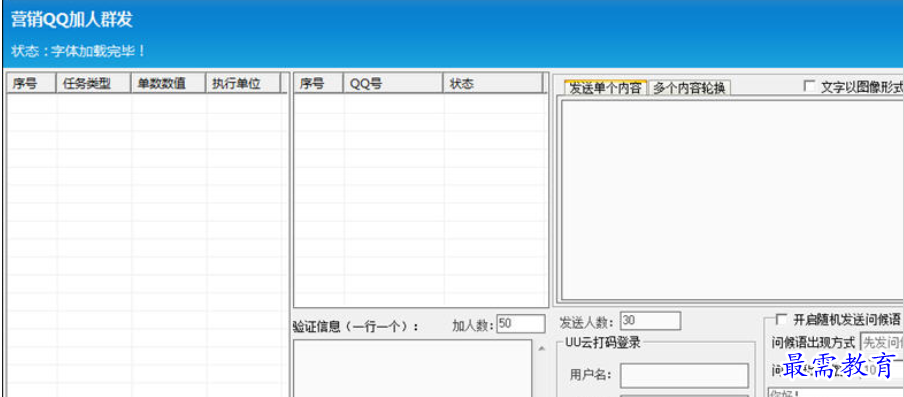Click the 加人数 input field showing 50
This screenshot has width=904, height=397.
[521, 323]
